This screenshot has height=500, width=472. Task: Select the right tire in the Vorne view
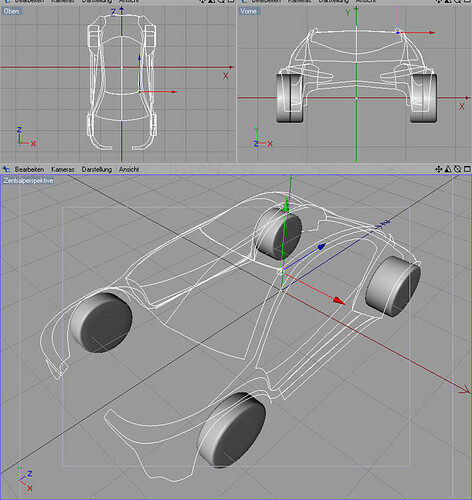(x=423, y=98)
